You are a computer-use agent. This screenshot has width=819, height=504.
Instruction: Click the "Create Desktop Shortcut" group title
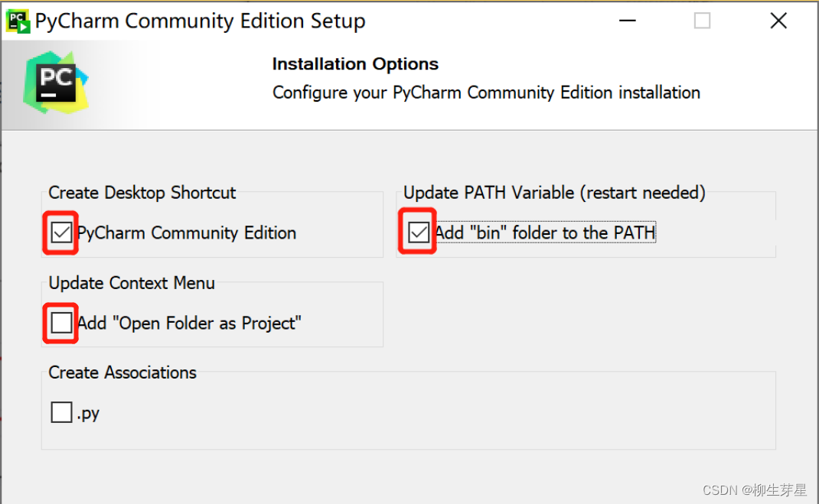click(x=142, y=193)
